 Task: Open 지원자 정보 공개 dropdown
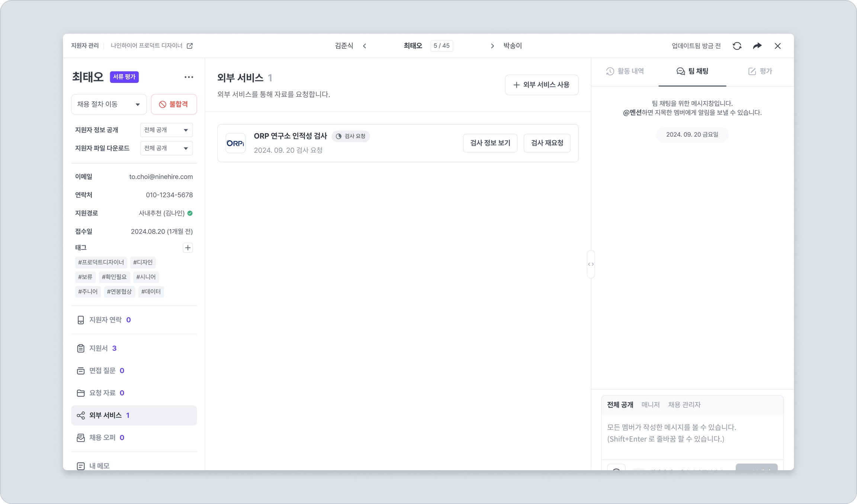[166, 130]
